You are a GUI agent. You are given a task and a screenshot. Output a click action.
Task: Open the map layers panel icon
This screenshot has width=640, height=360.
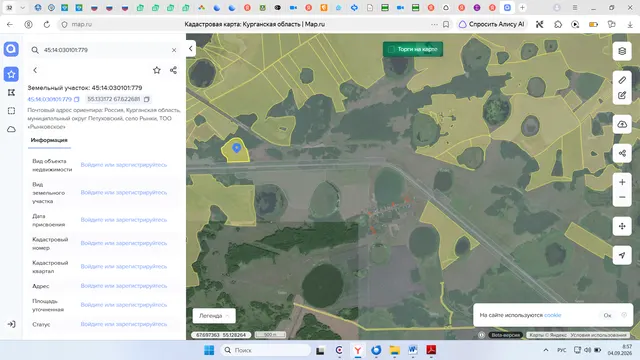(622, 51)
